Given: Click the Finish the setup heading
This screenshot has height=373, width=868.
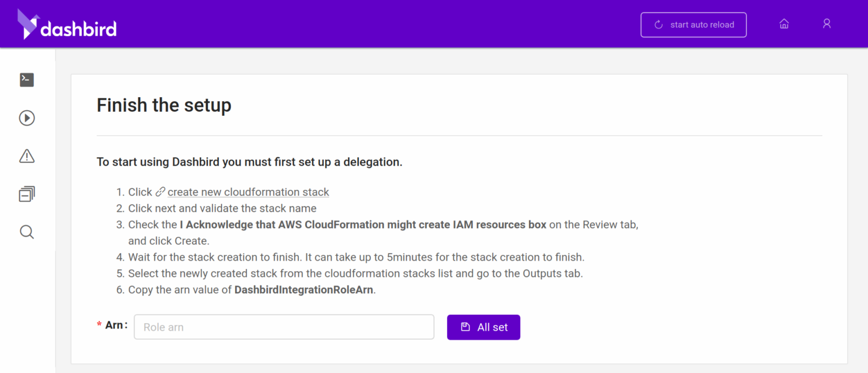Looking at the screenshot, I should 164,105.
